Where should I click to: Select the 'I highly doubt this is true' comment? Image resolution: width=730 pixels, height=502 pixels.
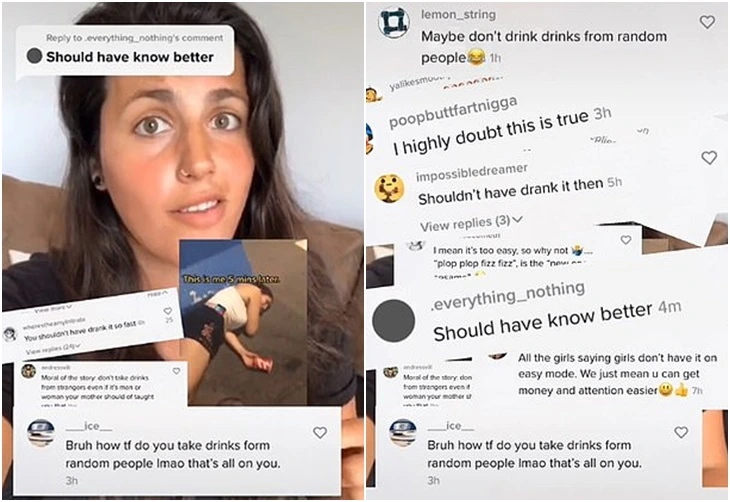[x=502, y=133]
